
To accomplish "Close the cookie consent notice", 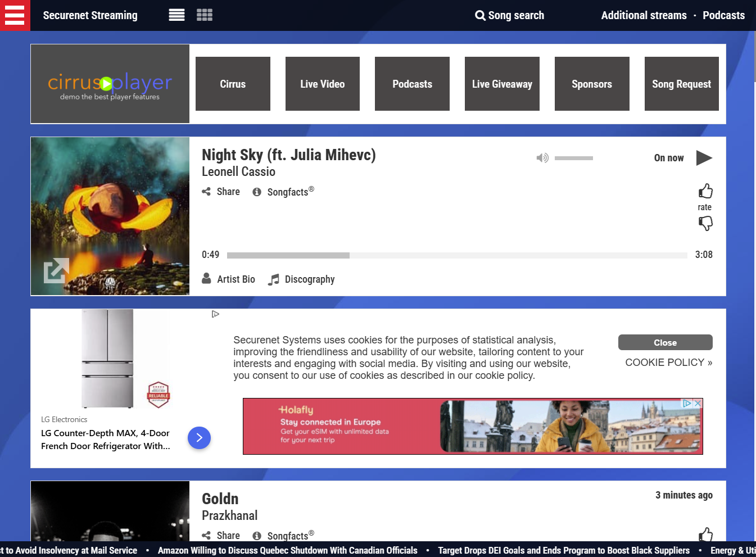I will point(665,342).
